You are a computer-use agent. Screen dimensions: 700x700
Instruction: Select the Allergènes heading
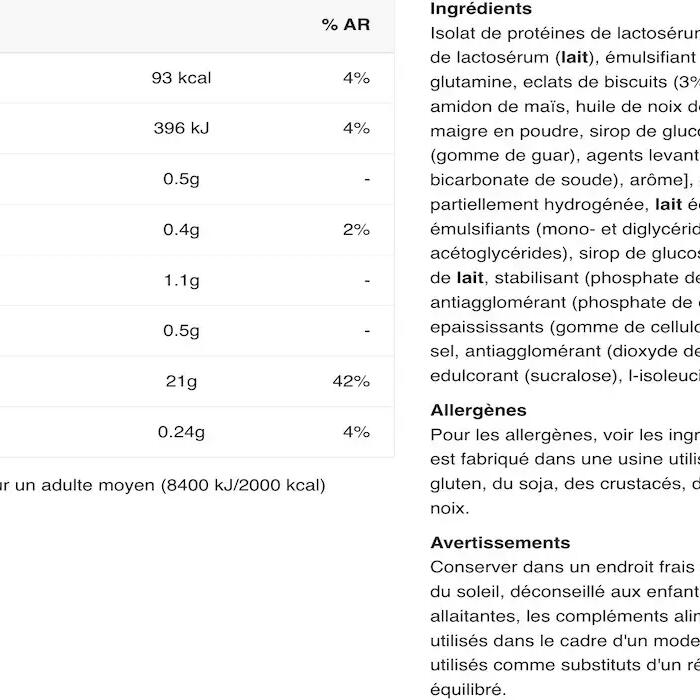pyautogui.click(x=478, y=410)
